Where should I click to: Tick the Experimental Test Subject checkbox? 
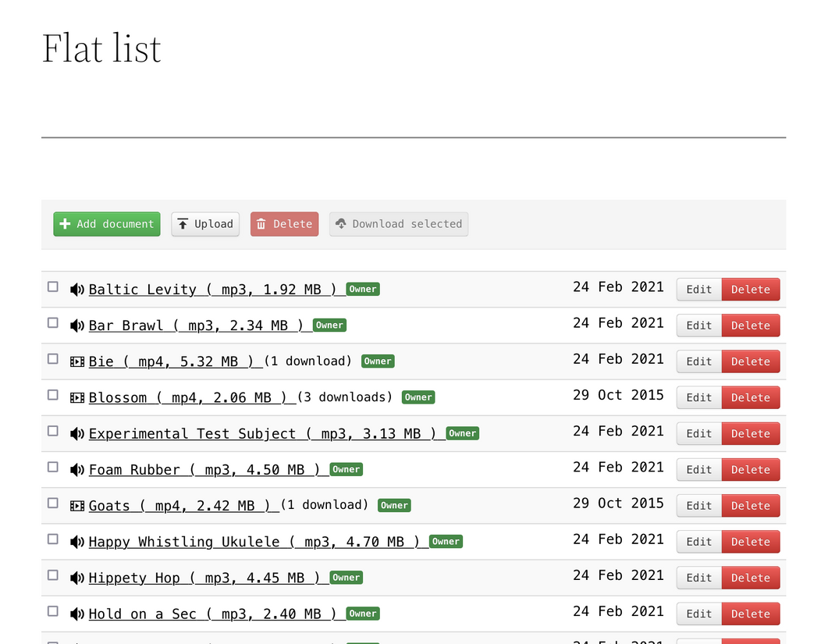(x=53, y=431)
